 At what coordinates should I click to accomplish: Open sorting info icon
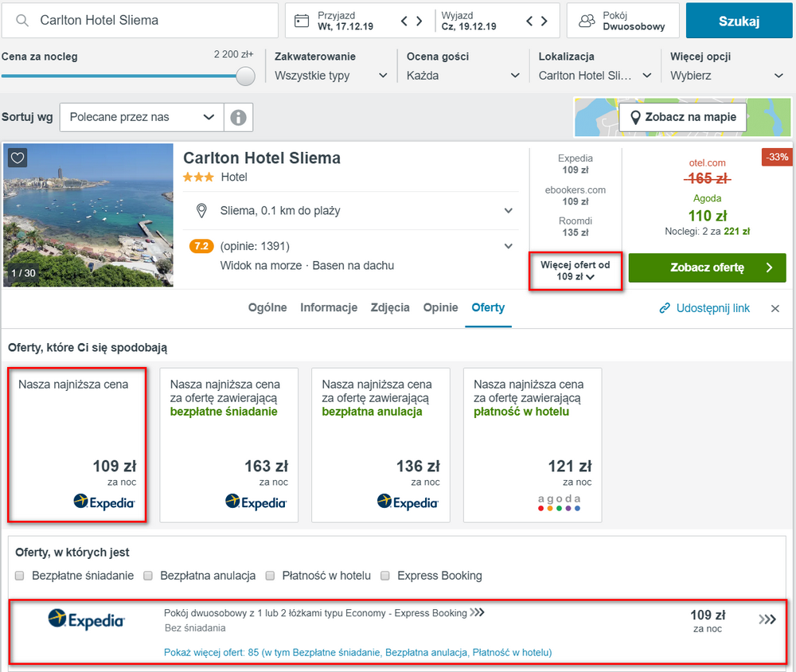pyautogui.click(x=238, y=117)
